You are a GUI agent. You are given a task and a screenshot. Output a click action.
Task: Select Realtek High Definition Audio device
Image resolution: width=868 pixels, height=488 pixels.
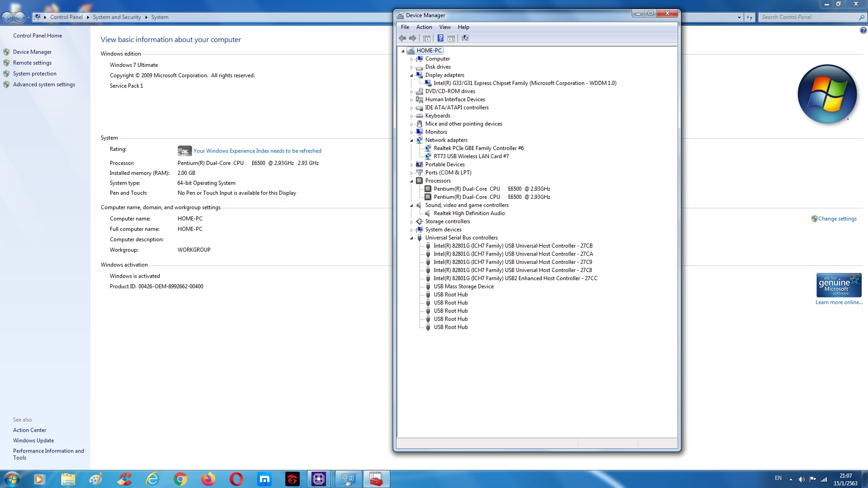point(469,213)
